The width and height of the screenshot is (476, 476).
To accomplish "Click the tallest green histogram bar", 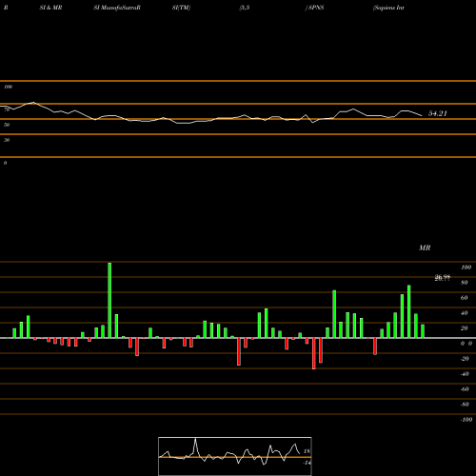I will coord(109,300).
